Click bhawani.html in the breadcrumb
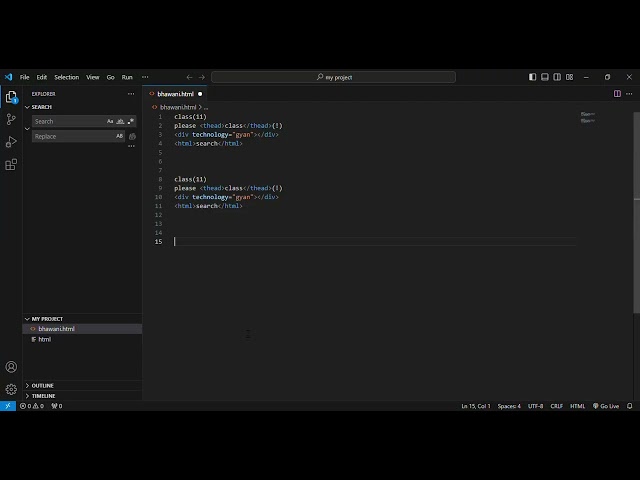 (178, 107)
